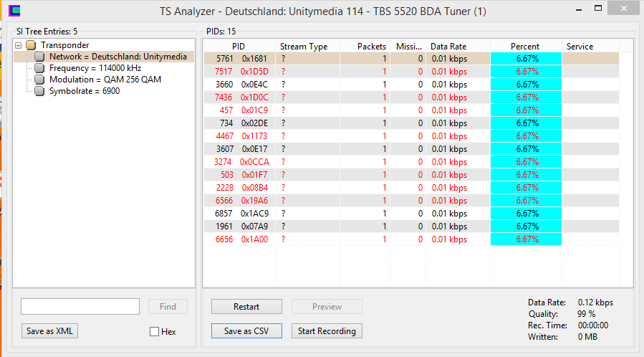Click the Symbolrate node icon
The height and width of the screenshot is (357, 644).
[x=40, y=91]
